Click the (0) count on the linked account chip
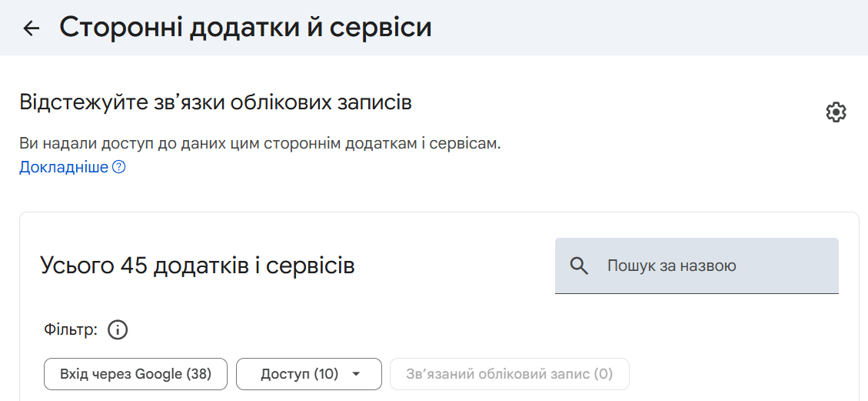 point(604,374)
